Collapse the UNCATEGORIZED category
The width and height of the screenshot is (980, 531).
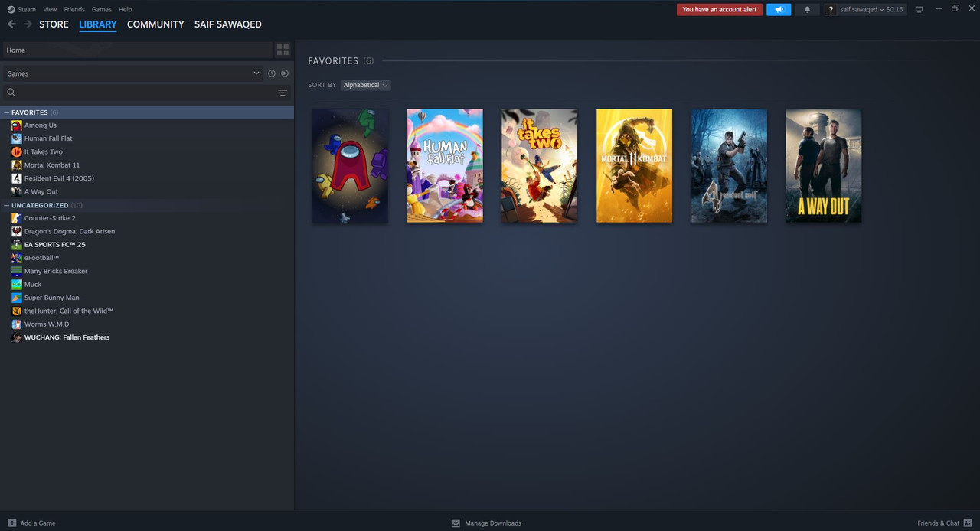pos(7,205)
